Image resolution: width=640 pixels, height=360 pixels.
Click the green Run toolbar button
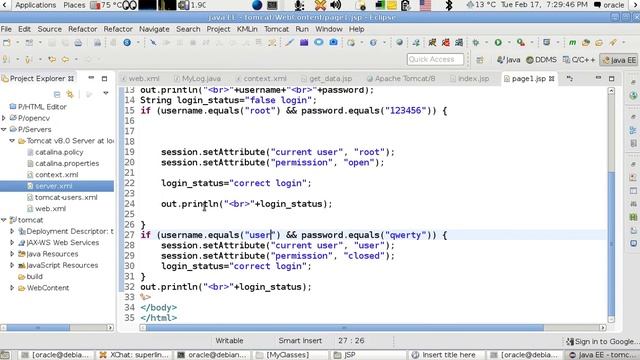[498, 42]
